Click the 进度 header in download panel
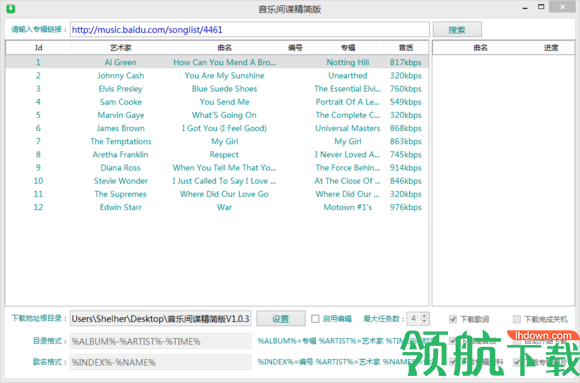This screenshot has height=383, width=580. [551, 48]
